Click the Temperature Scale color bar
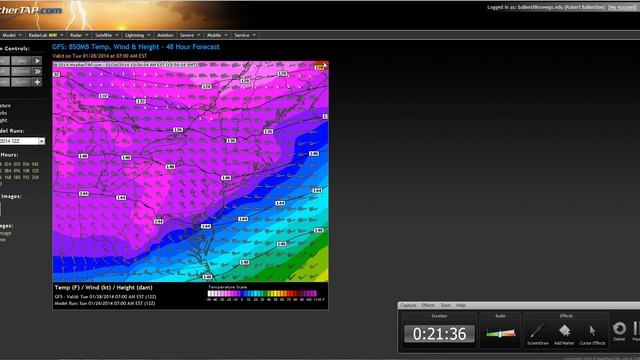Image resolution: width=640 pixels, height=360 pixels. pyautogui.click(x=262, y=293)
